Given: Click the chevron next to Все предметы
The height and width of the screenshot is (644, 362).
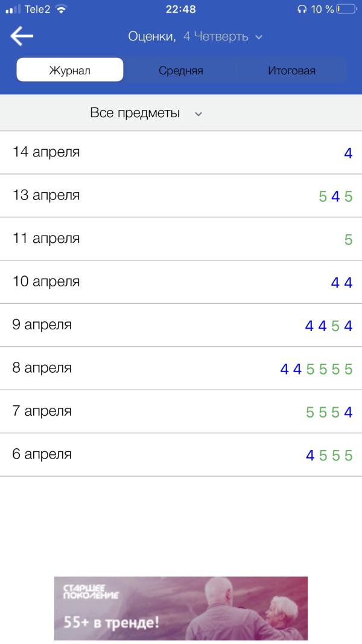Looking at the screenshot, I should click(x=198, y=114).
